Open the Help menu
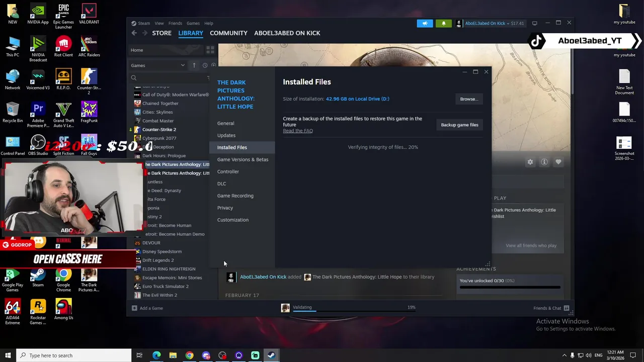The height and width of the screenshot is (362, 644). pos(208,23)
